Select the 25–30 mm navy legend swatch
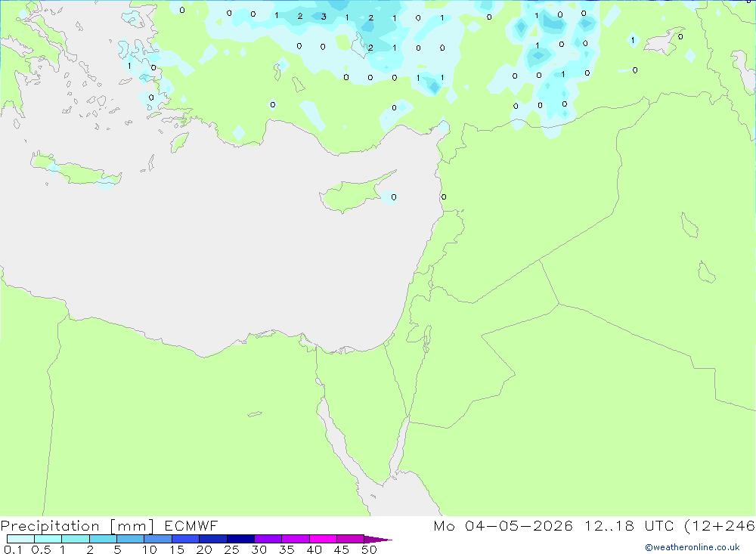 coord(240,539)
